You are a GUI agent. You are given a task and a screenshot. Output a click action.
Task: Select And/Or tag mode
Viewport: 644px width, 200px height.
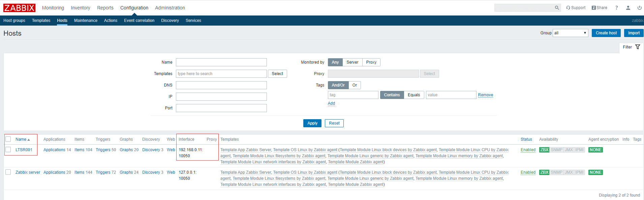[x=338, y=85]
